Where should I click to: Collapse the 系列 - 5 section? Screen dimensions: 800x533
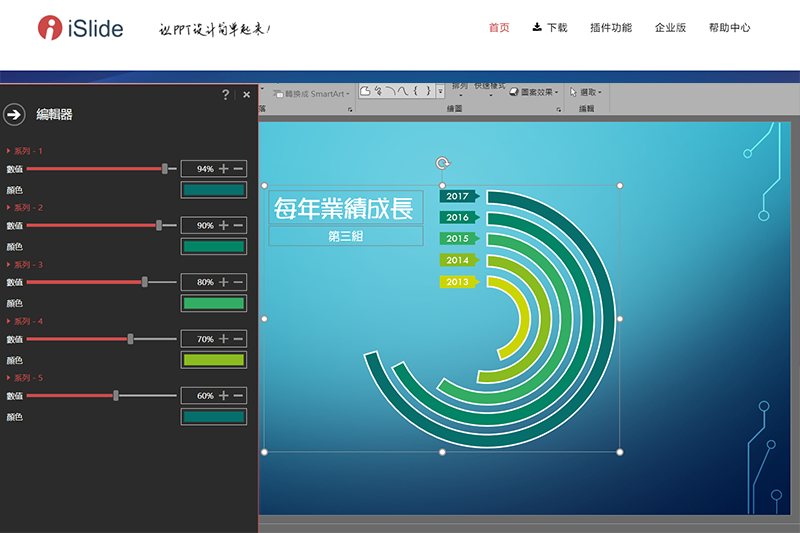pos(8,377)
